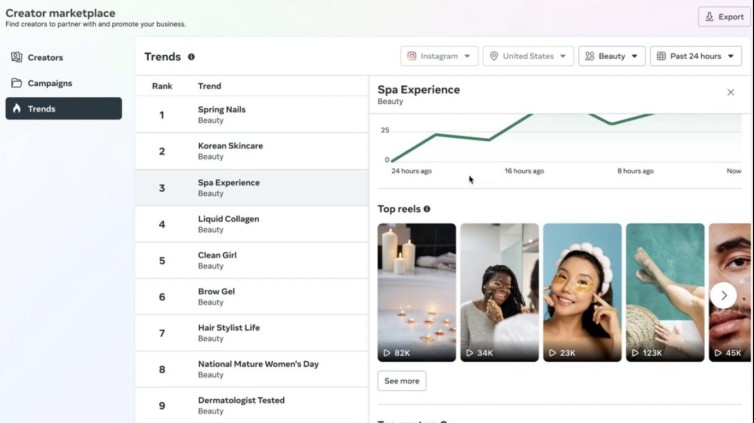The width and height of the screenshot is (754, 423).
Task: Click the Export download icon
Action: pos(709,17)
